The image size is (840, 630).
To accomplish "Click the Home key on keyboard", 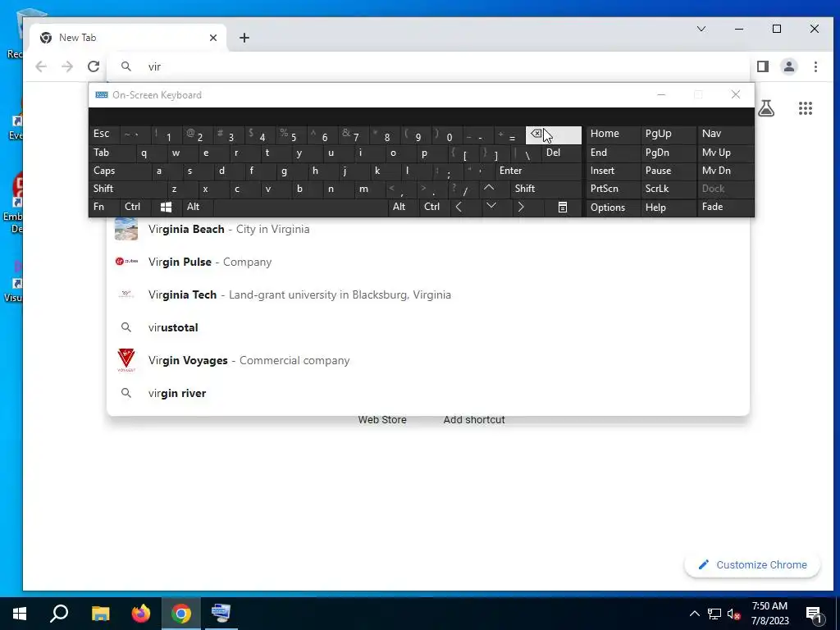I will click(614, 135).
